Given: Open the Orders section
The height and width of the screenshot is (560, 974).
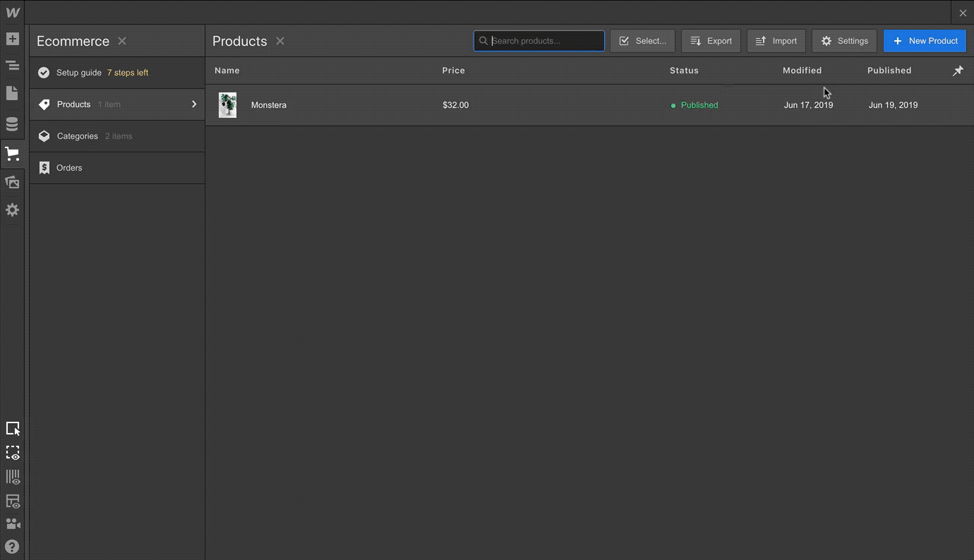Looking at the screenshot, I should [69, 167].
